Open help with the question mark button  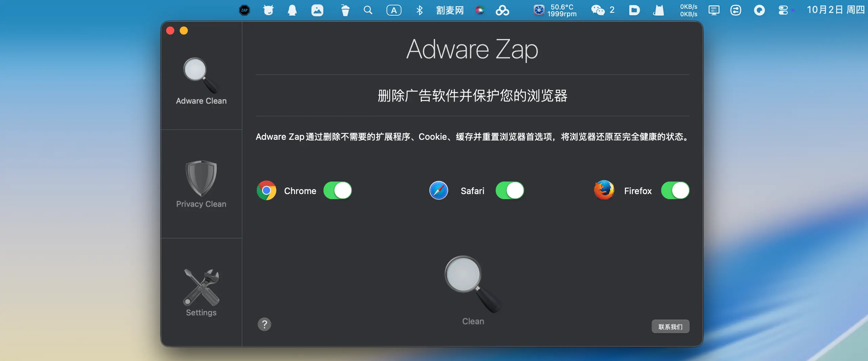point(264,324)
